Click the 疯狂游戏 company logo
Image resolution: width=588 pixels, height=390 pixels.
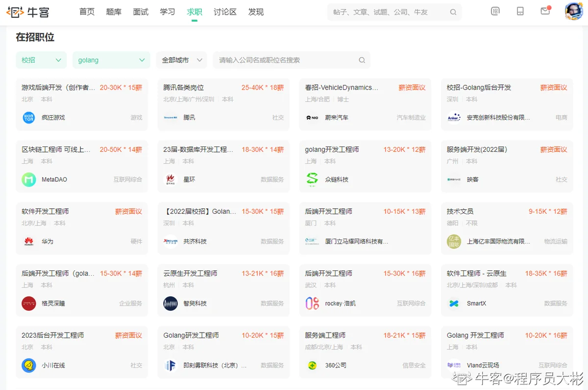(x=29, y=118)
